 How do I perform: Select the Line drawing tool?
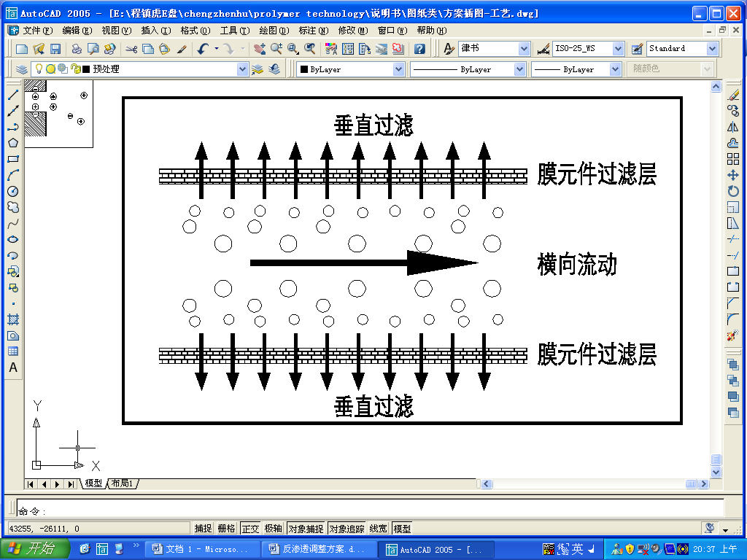click(12, 95)
